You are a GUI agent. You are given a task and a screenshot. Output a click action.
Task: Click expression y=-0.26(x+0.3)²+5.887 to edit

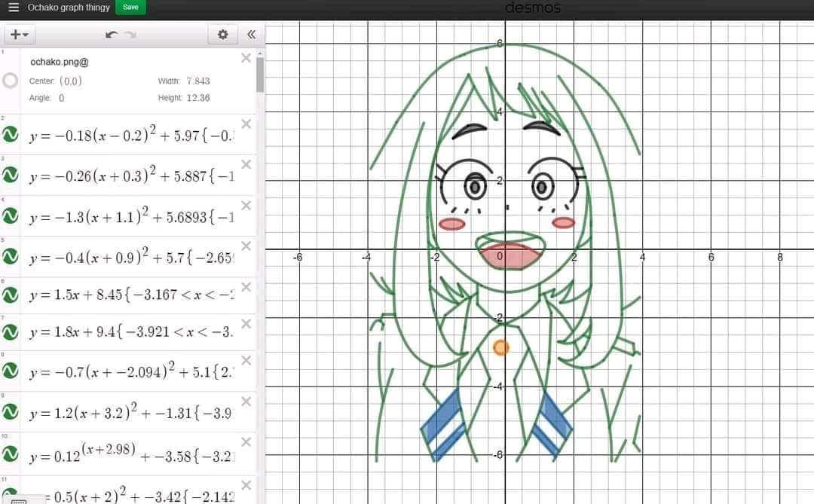pyautogui.click(x=132, y=176)
